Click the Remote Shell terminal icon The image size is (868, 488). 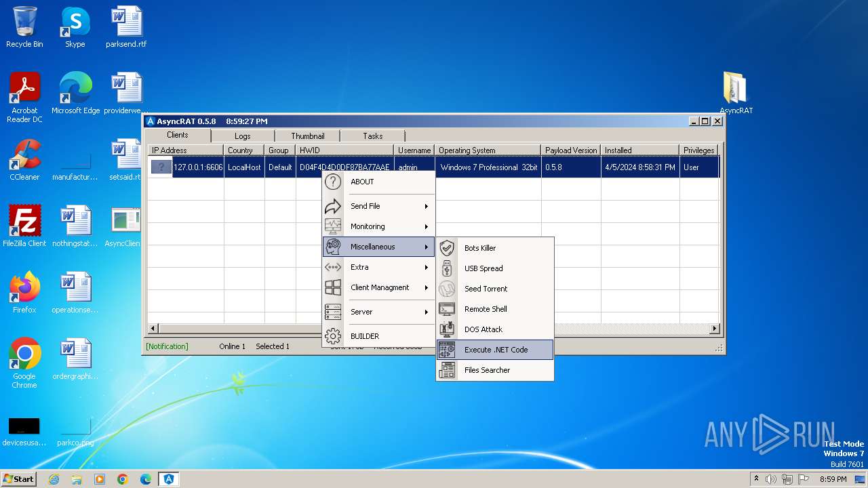tap(446, 309)
